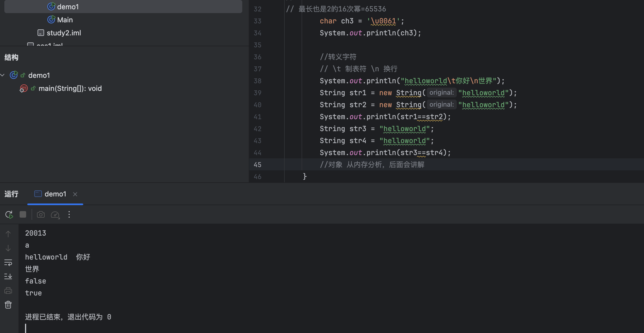The width and height of the screenshot is (644, 333).
Task: Click line number 45 in gutter
Action: pos(257,165)
